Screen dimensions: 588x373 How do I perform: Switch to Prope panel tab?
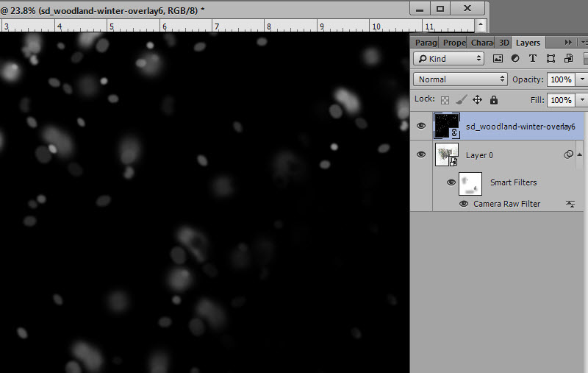(454, 43)
